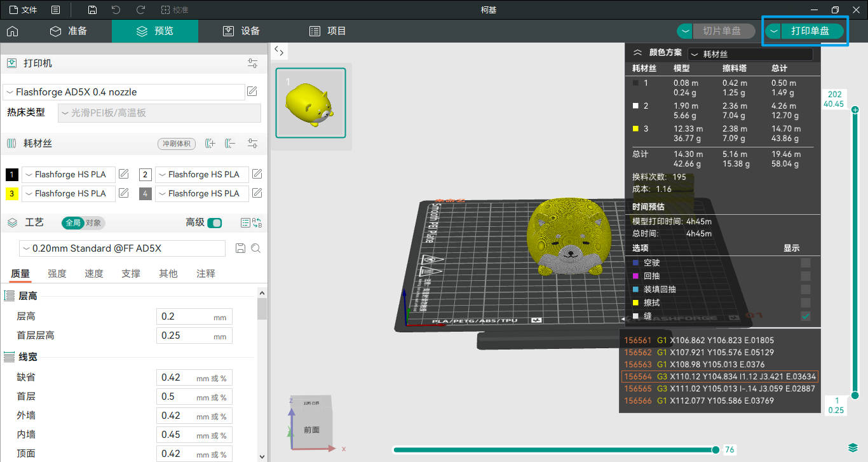Edit the printer preset with pencil icon

tap(252, 92)
